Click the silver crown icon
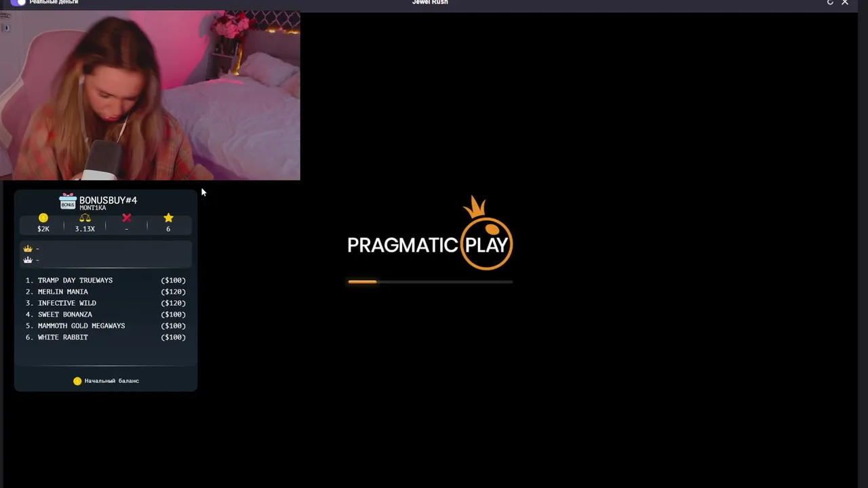The height and width of the screenshot is (488, 868). [28, 260]
